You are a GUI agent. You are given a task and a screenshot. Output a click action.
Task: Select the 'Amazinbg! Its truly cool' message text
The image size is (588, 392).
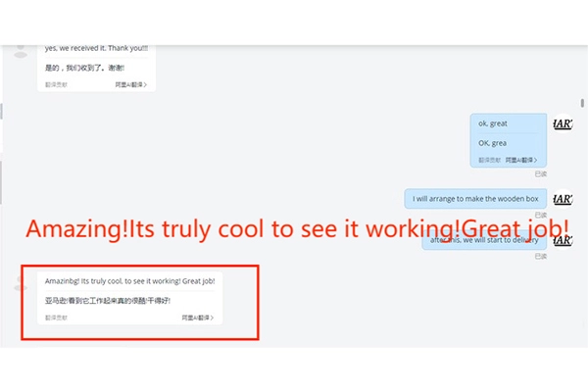click(x=130, y=281)
